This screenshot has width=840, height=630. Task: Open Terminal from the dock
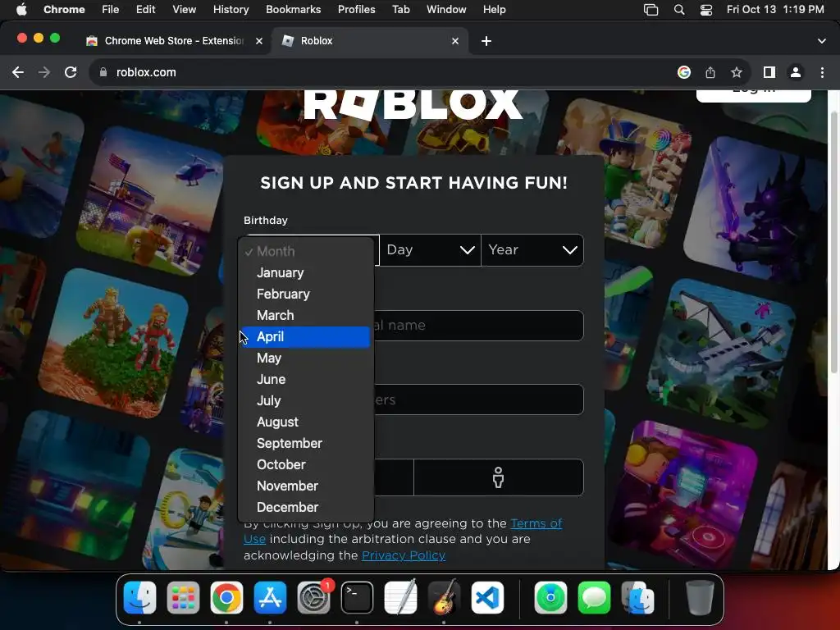(x=358, y=597)
